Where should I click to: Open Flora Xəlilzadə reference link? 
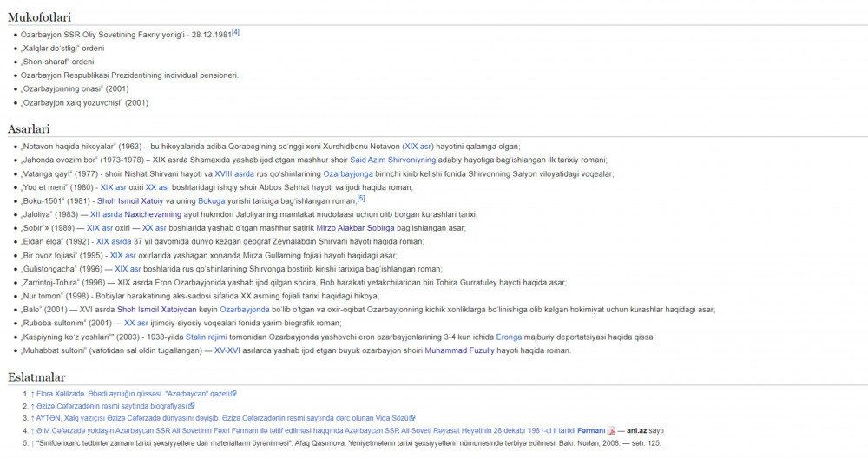[x=134, y=394]
